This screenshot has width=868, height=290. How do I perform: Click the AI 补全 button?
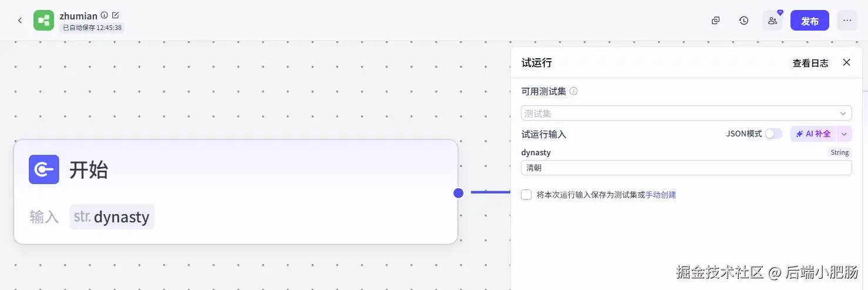tap(813, 134)
